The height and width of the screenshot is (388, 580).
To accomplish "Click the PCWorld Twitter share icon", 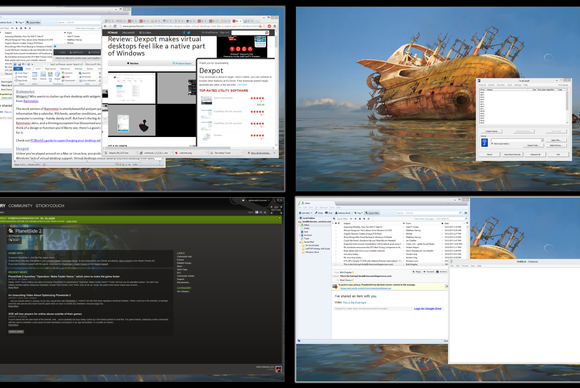I will point(189,33).
